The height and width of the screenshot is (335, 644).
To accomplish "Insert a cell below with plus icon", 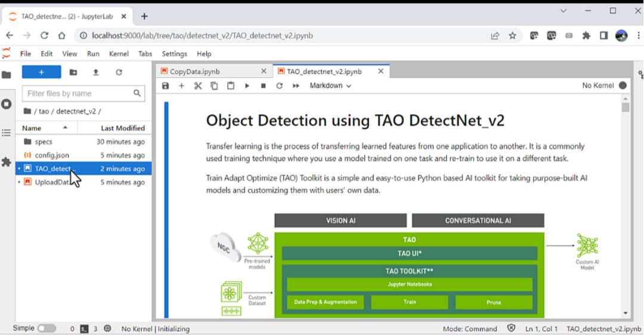I will click(x=181, y=85).
